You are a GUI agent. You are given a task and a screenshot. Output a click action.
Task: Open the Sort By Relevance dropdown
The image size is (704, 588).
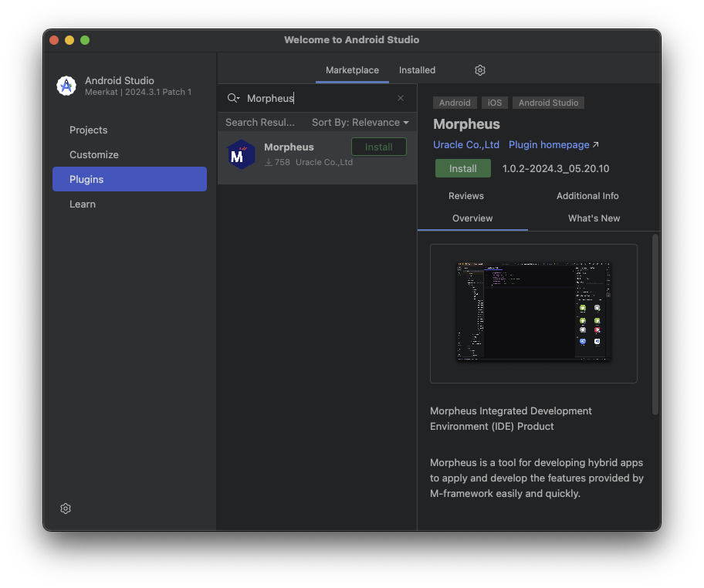[x=360, y=122]
